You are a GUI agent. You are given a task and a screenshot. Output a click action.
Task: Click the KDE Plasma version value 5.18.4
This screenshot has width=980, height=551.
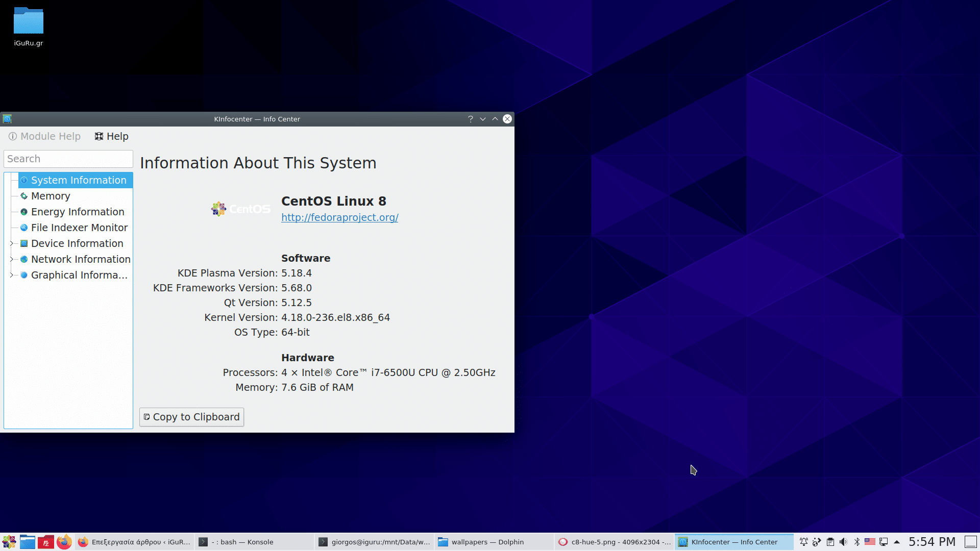coord(297,273)
